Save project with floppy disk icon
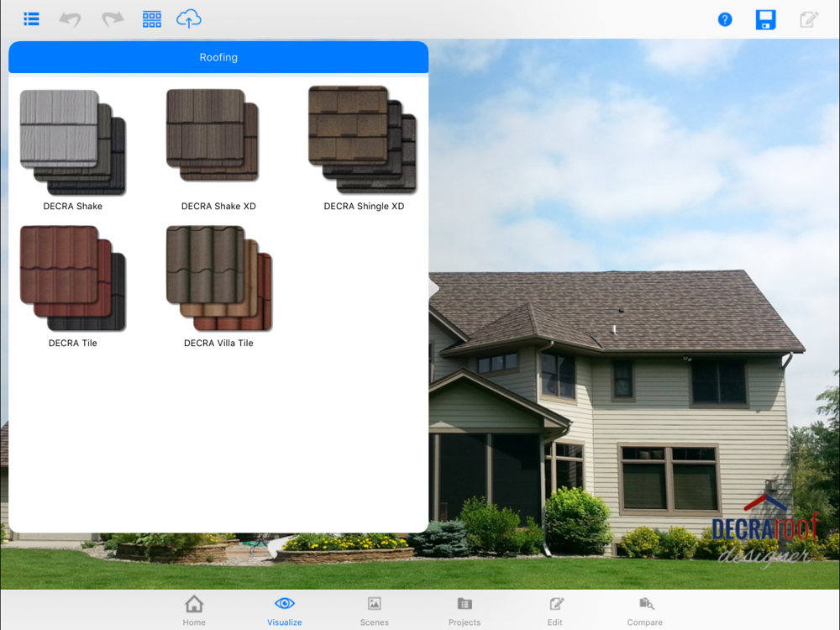 765,19
